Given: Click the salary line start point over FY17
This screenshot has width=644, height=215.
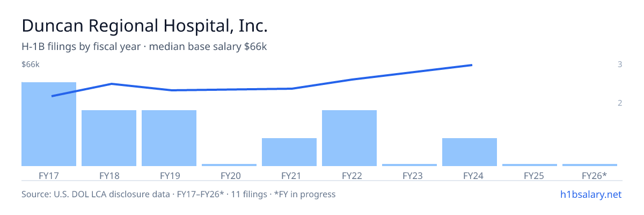Looking at the screenshot, I should [53, 96].
